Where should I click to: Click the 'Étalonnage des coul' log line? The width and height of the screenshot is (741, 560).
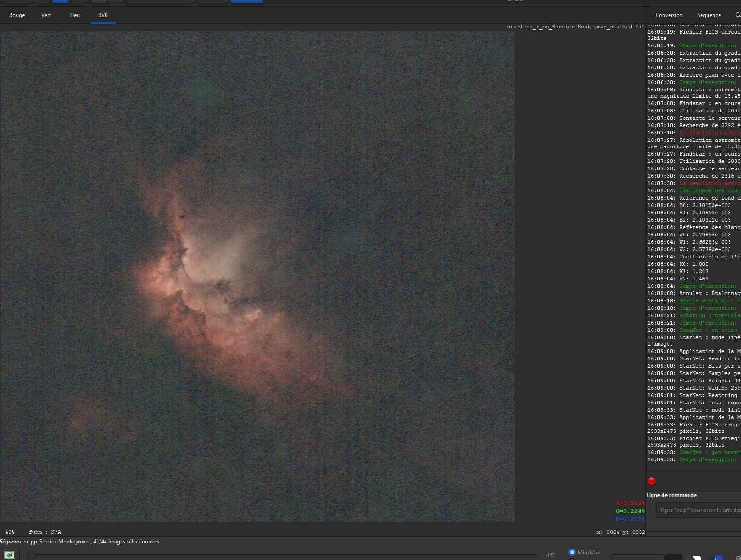(x=694, y=190)
